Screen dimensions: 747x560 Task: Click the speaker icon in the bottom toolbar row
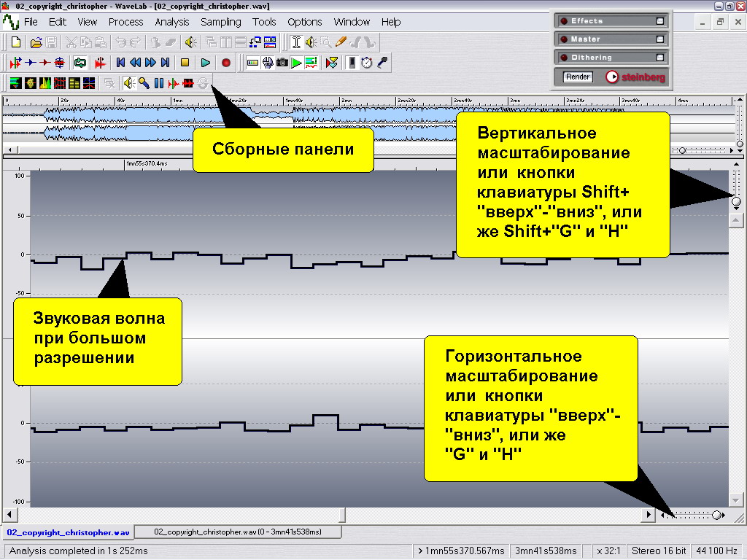[128, 83]
